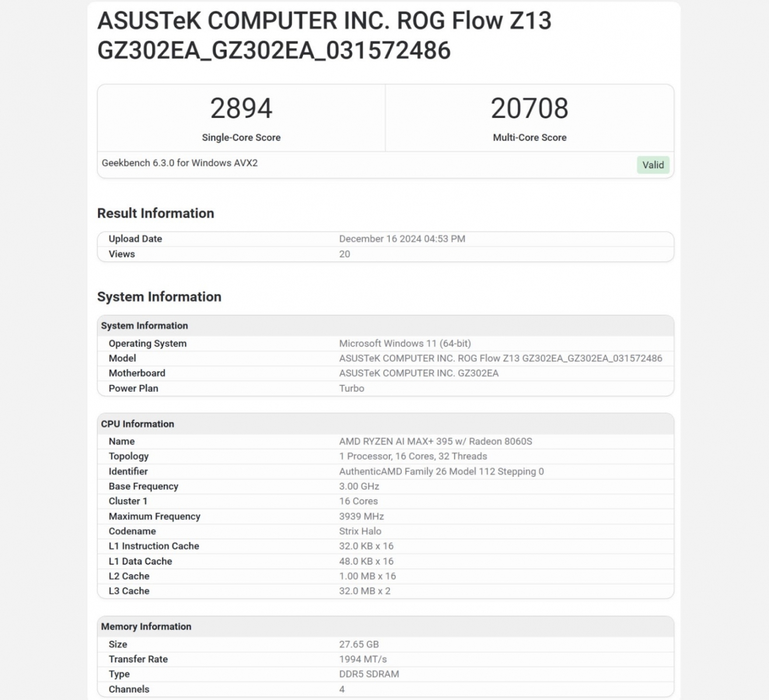Click 'Microsoft Windows 11 (64-bit)' value
This screenshot has height=700, width=769.
pyautogui.click(x=405, y=344)
